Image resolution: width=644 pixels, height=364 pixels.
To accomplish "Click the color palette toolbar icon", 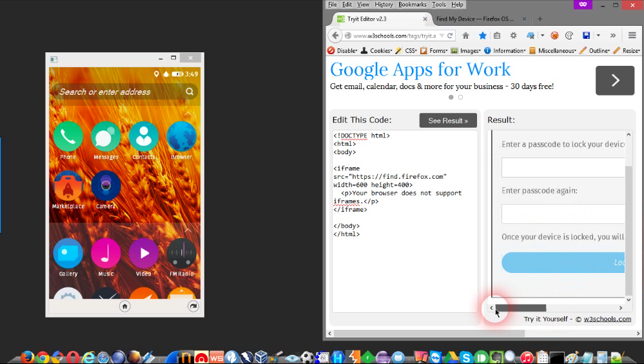I will point(569,35).
